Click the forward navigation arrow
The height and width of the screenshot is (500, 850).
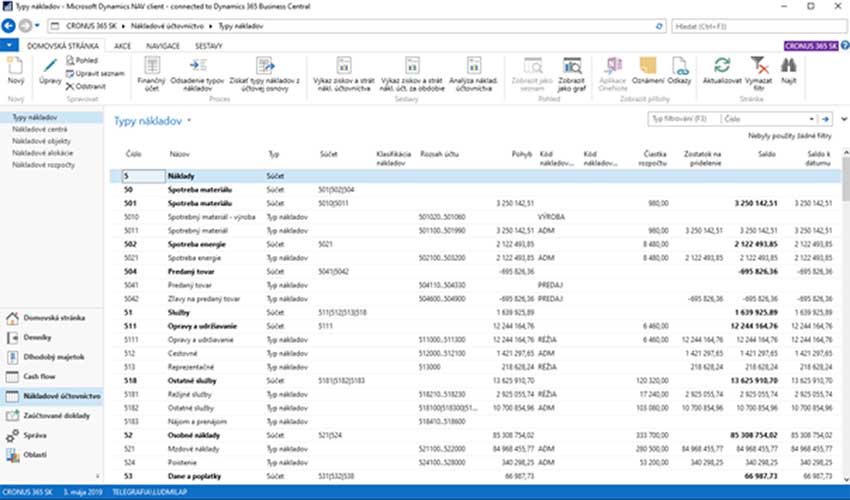(25, 25)
